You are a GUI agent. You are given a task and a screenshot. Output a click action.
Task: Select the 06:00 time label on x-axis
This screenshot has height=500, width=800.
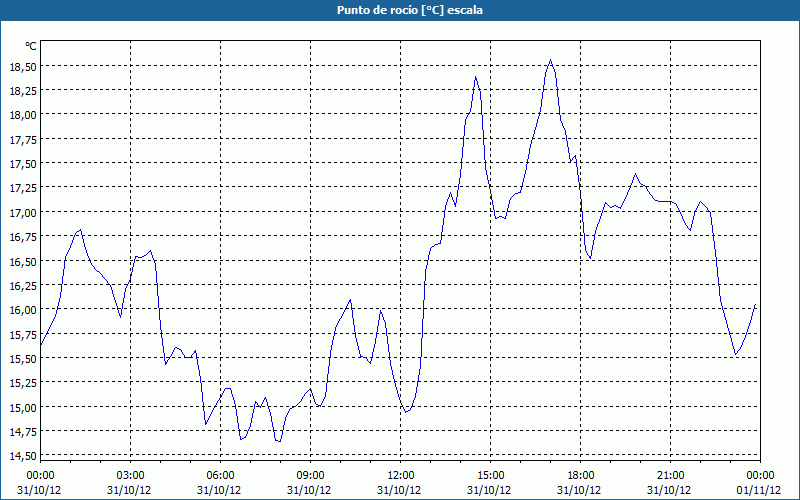click(x=220, y=476)
